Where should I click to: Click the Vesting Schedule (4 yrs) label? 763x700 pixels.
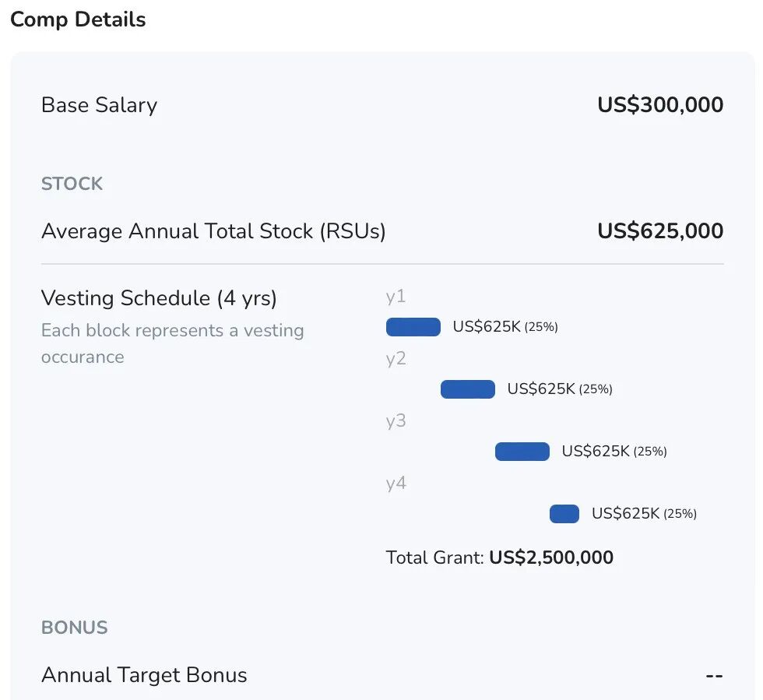159,298
